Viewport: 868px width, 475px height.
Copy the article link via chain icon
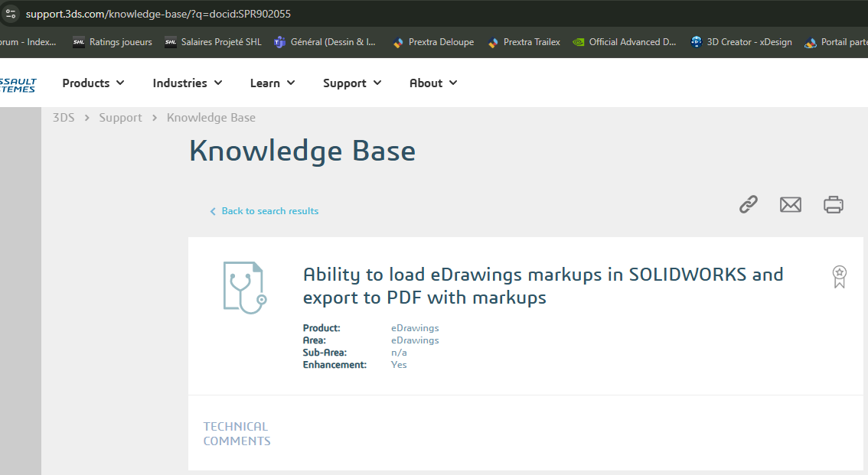pyautogui.click(x=748, y=204)
